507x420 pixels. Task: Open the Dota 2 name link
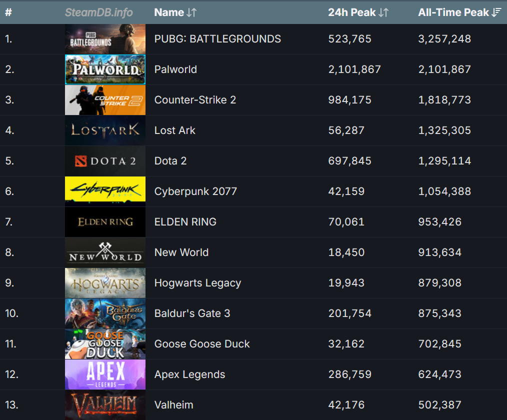click(170, 160)
